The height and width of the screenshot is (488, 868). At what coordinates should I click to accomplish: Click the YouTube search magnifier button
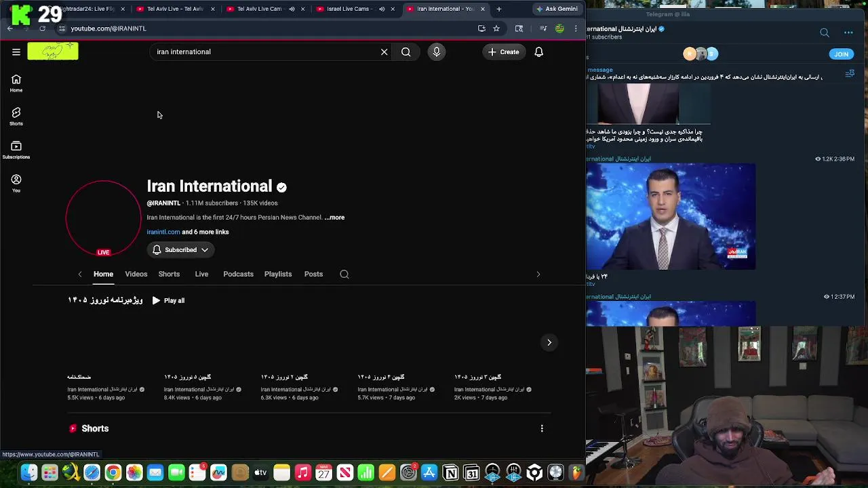[x=406, y=52]
